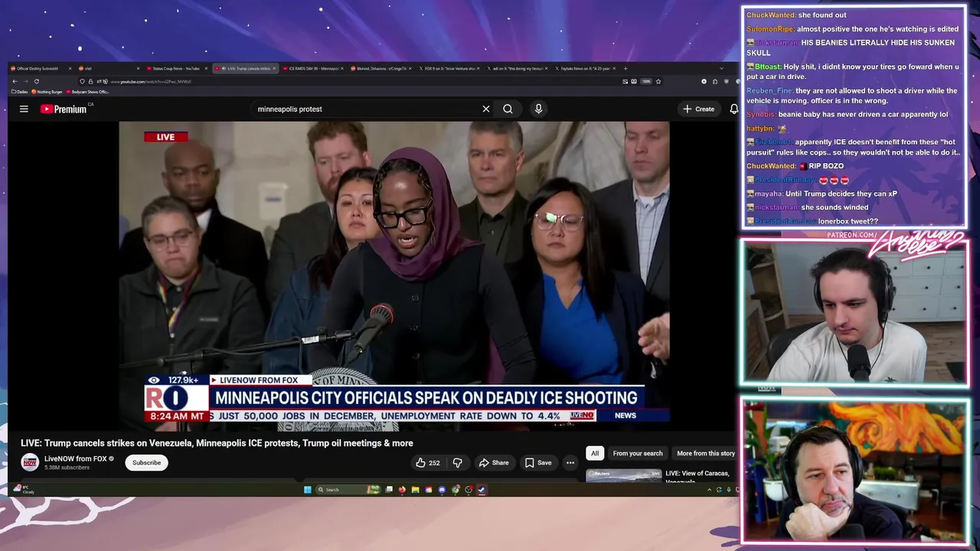980x551 pixels.
Task: Select the All filter chip
Action: coord(594,453)
